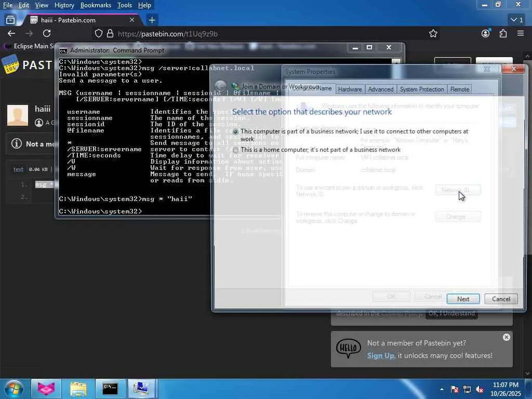Click the Action Center flag tray icon

click(455, 390)
